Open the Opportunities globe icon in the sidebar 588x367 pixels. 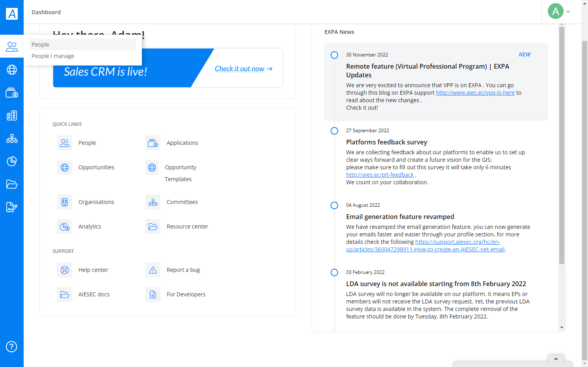pos(12,70)
